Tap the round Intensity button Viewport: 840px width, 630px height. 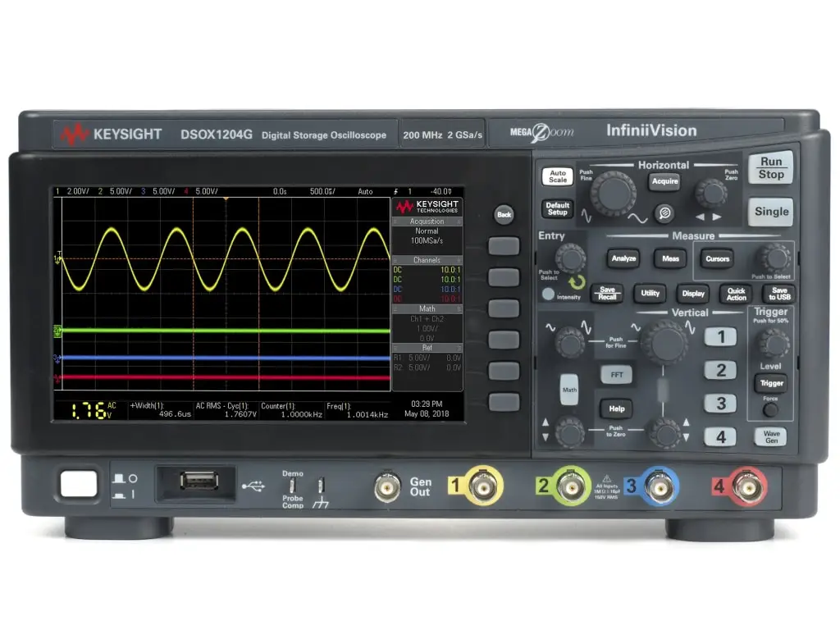(x=548, y=294)
